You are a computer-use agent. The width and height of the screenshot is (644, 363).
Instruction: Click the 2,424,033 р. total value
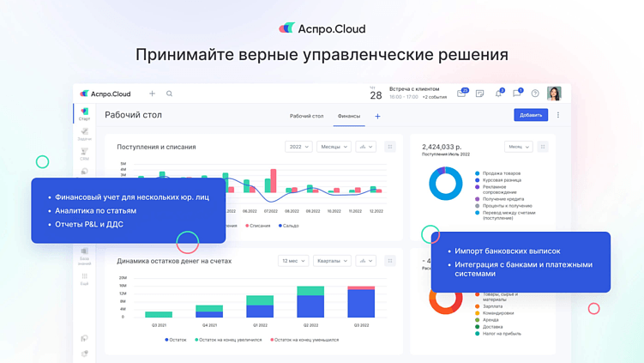point(442,147)
